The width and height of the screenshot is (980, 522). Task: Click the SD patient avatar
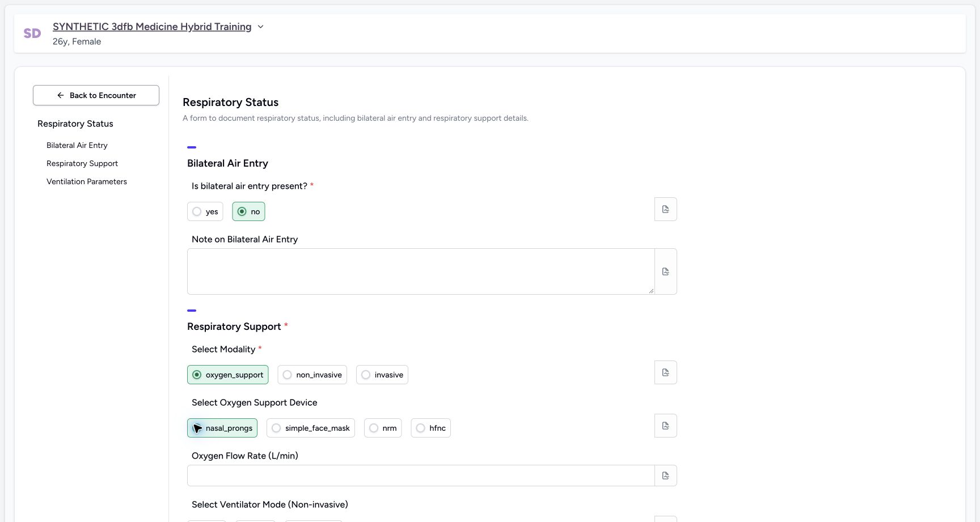[32, 33]
